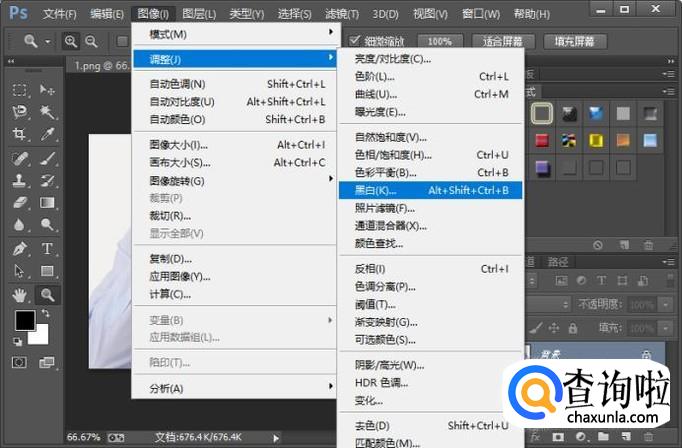Click the 适合屏幕 fit screen button
The width and height of the screenshot is (682, 448).
pos(502,42)
